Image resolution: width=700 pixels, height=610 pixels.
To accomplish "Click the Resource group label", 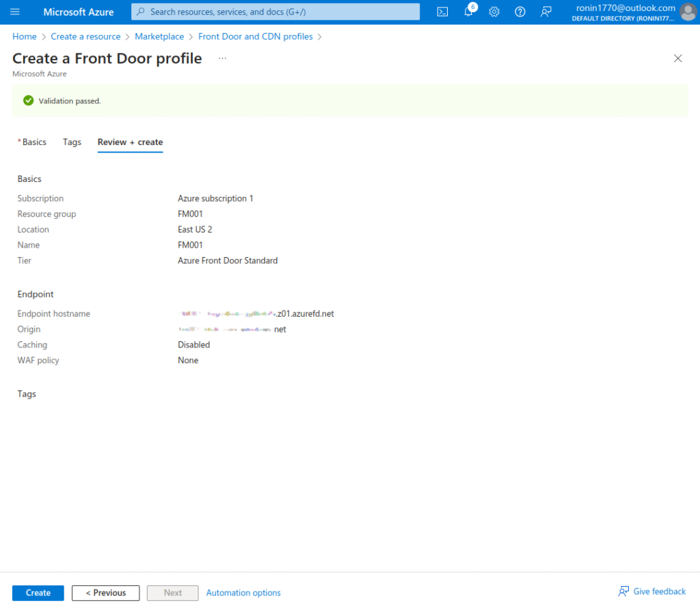I will [47, 214].
